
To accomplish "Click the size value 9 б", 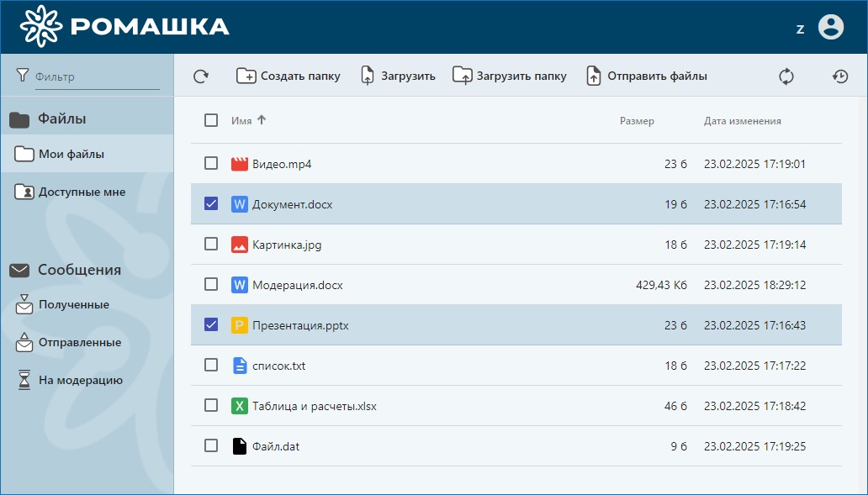I will pos(679,446).
